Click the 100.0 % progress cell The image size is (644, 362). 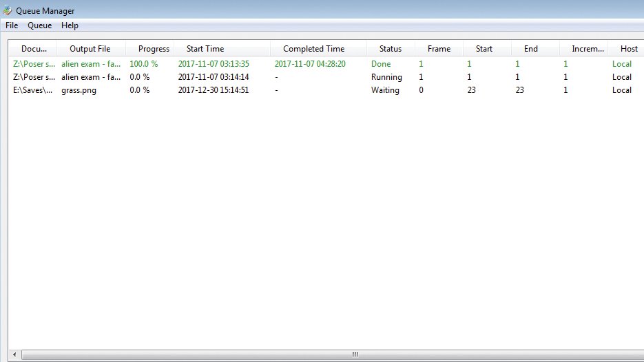click(x=144, y=64)
